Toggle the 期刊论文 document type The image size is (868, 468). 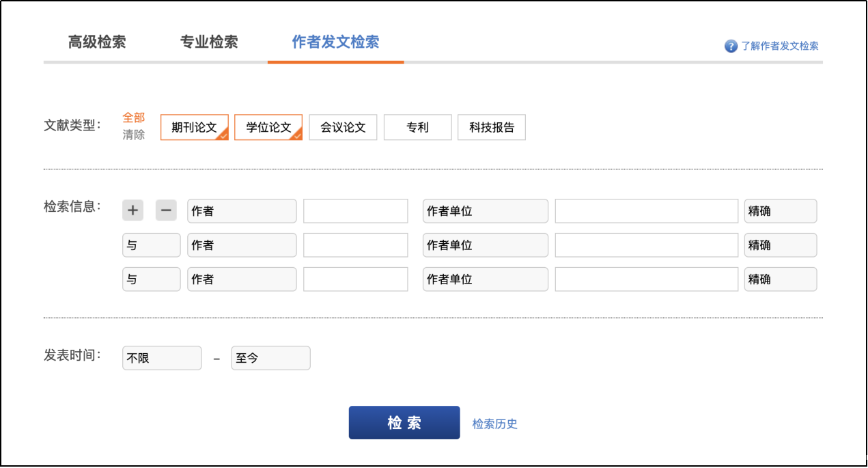click(x=194, y=127)
